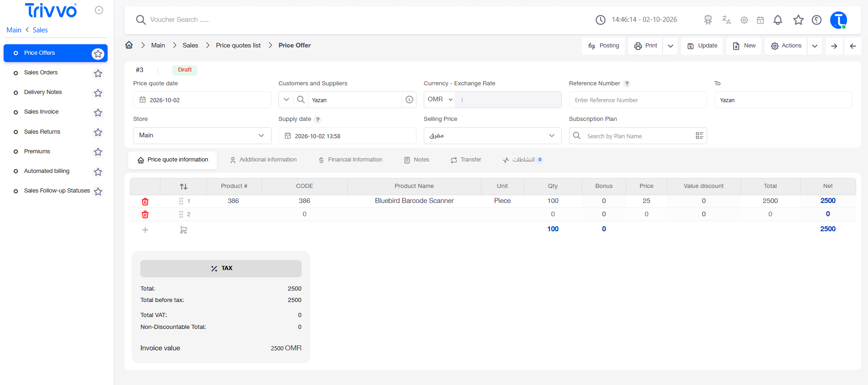Create a New price offer

pos(744,46)
